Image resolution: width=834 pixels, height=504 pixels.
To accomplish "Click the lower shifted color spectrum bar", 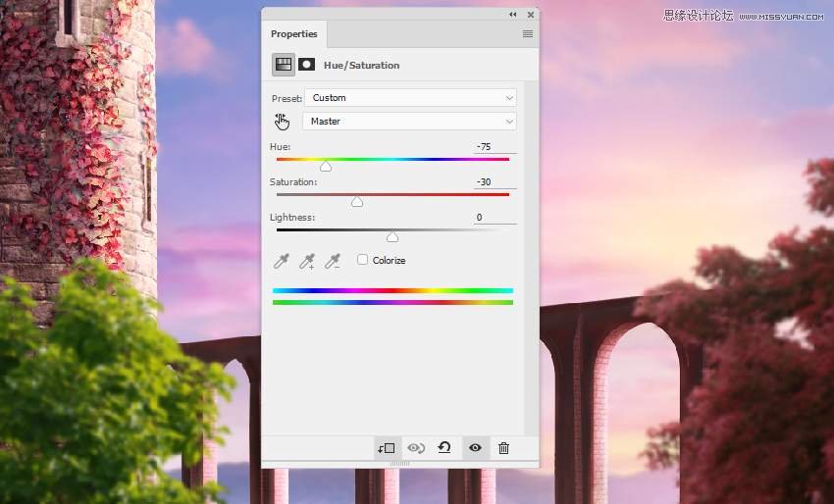I will coord(393,303).
